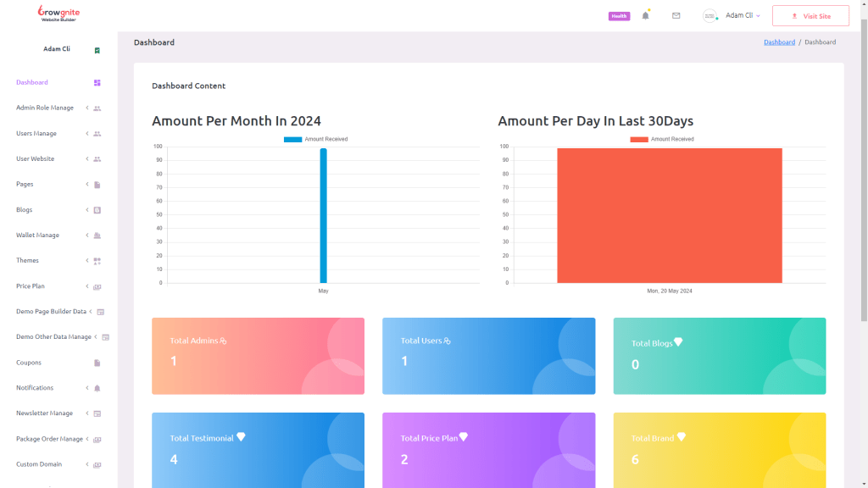Open the Adam Cli profile dropdown
This screenshot has height=488, width=868.
(x=743, y=15)
